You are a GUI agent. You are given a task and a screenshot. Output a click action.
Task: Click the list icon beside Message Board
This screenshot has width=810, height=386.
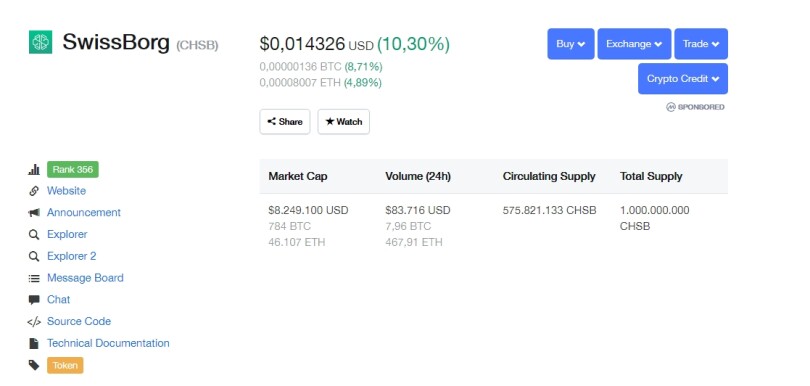pyautogui.click(x=34, y=279)
